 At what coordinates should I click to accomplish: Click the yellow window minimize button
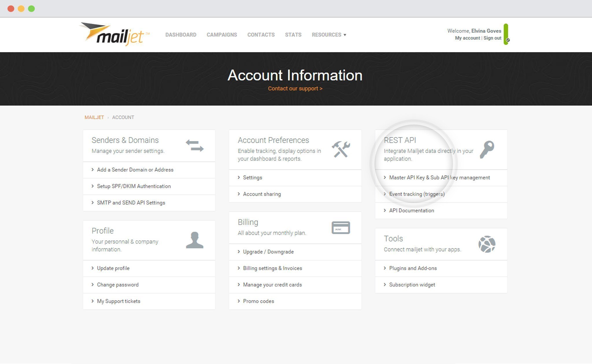pyautogui.click(x=21, y=9)
